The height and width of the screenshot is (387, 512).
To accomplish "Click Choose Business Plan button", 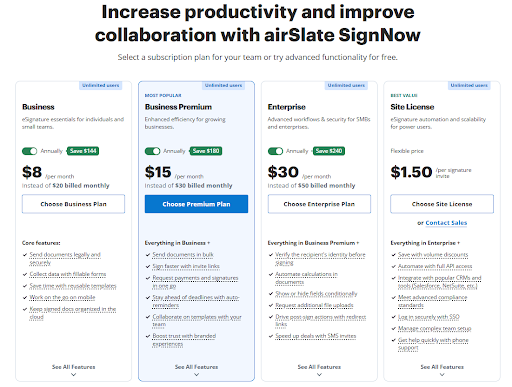I will 73,204.
